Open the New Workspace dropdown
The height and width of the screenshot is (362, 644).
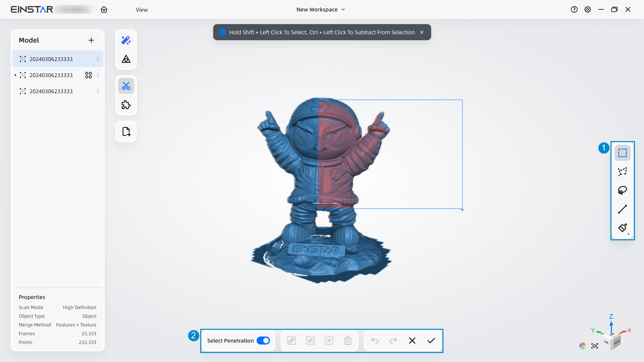click(321, 9)
